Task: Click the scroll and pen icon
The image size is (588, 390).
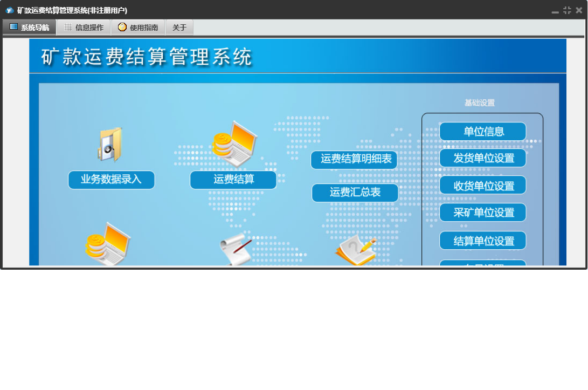Action: [236, 249]
